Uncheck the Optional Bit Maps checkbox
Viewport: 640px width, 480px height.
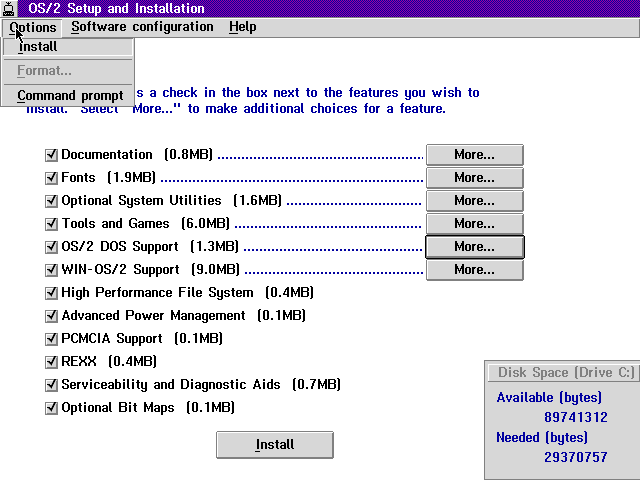pos(51,408)
